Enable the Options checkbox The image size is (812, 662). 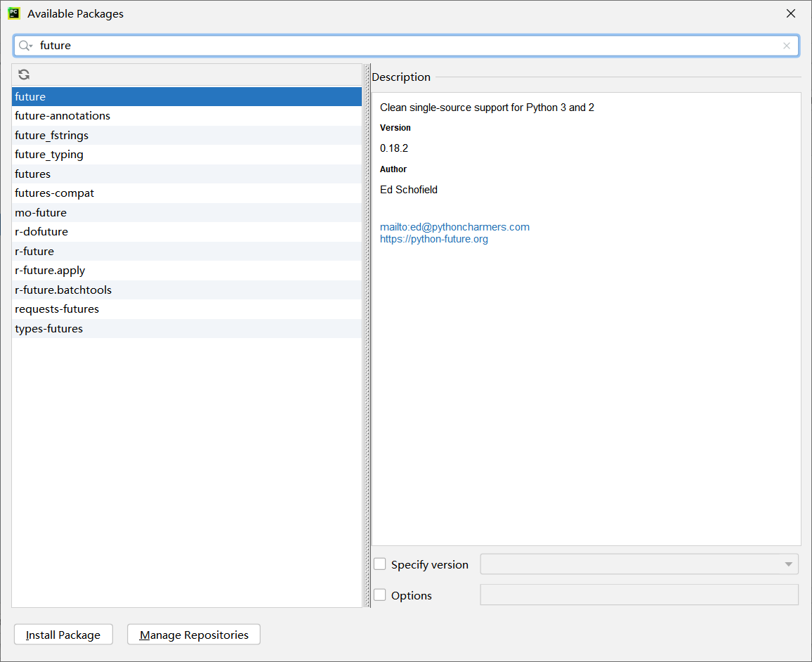[380, 595]
